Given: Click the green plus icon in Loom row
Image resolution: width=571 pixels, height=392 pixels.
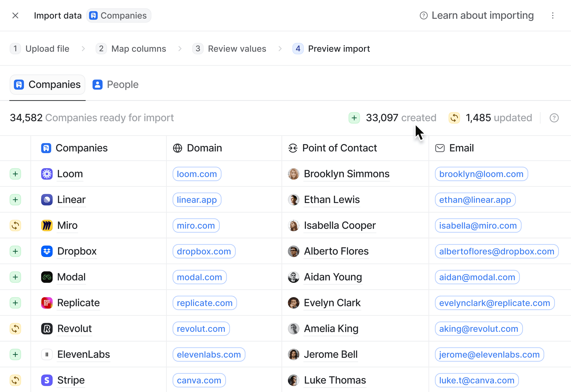Looking at the screenshot, I should 15,174.
